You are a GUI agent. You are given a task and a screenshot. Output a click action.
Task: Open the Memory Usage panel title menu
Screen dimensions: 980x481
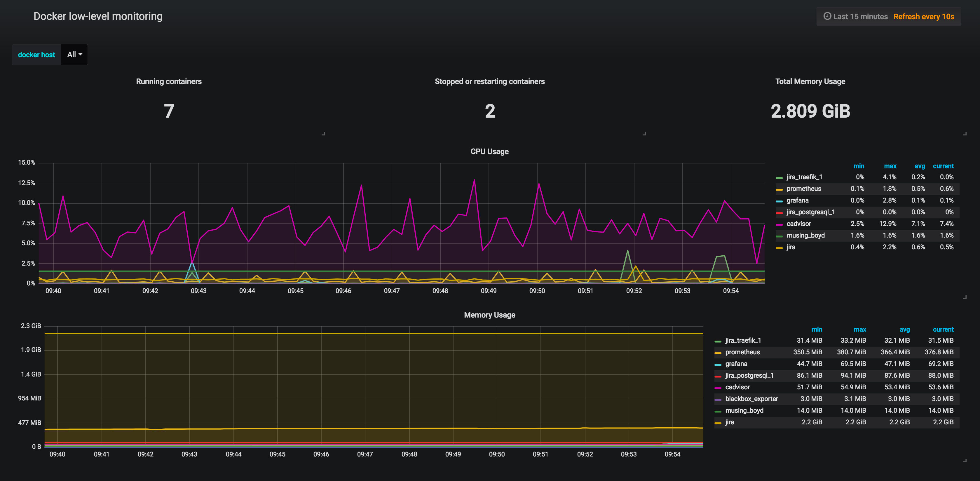click(489, 315)
